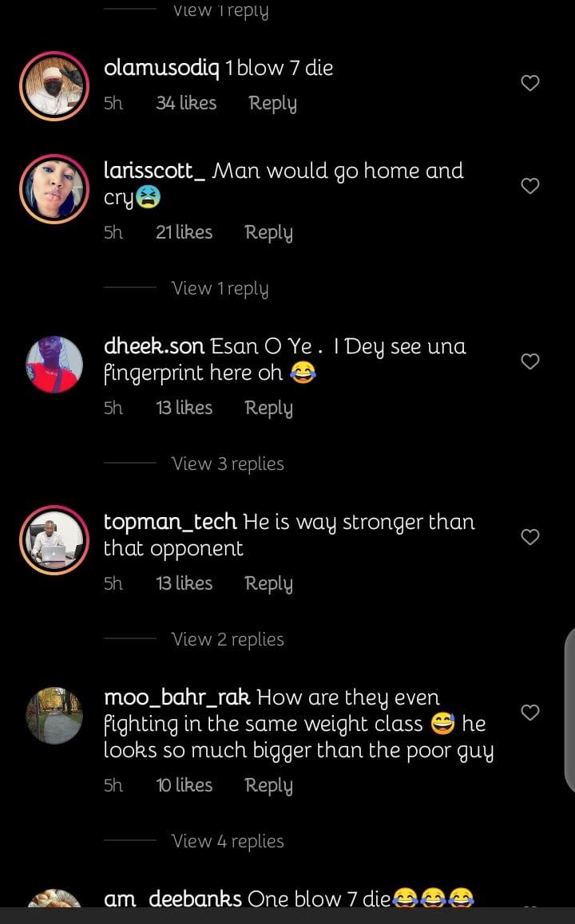Show 2 replies under topman_tech's comment

[228, 639]
